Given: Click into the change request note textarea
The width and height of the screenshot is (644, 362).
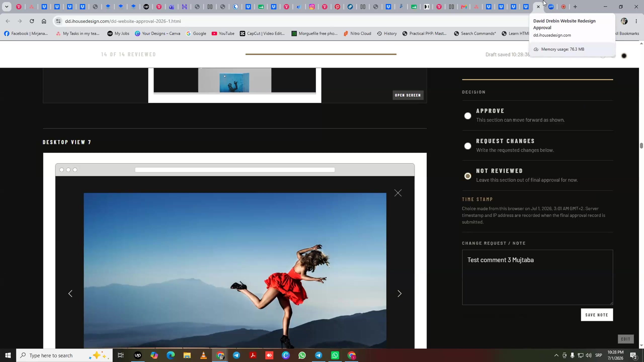Looking at the screenshot, I should tap(537, 277).
